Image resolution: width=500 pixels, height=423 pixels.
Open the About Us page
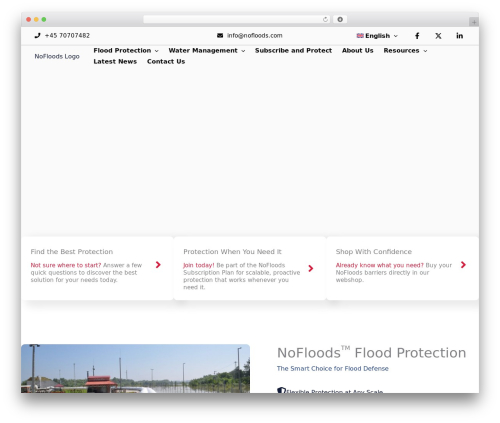[358, 51]
